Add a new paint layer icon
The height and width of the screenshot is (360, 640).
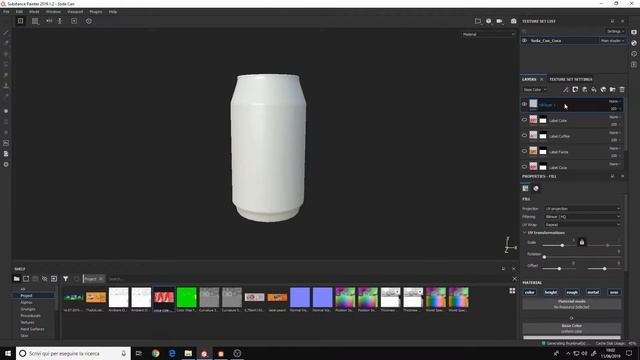coord(584,89)
